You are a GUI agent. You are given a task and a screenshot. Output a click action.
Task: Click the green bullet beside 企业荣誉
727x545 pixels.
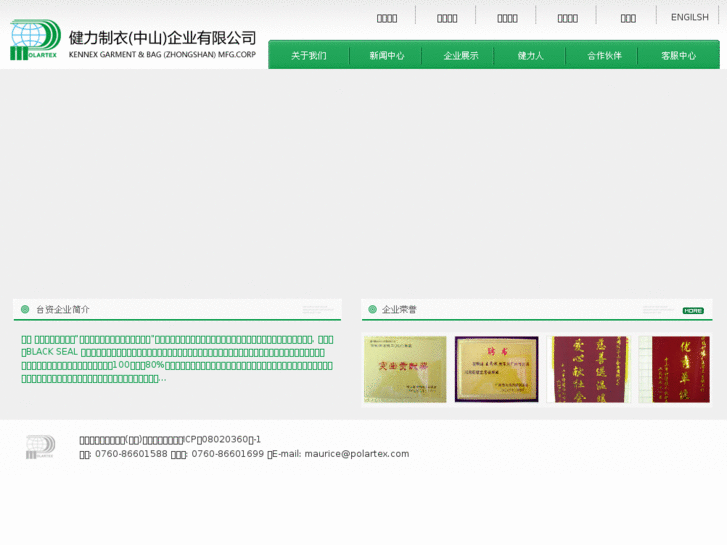pyautogui.click(x=372, y=309)
